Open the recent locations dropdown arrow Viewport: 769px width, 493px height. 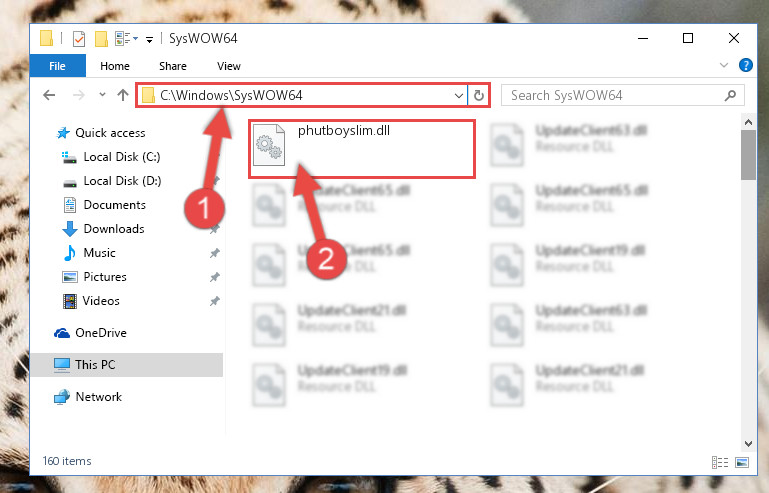(102, 95)
